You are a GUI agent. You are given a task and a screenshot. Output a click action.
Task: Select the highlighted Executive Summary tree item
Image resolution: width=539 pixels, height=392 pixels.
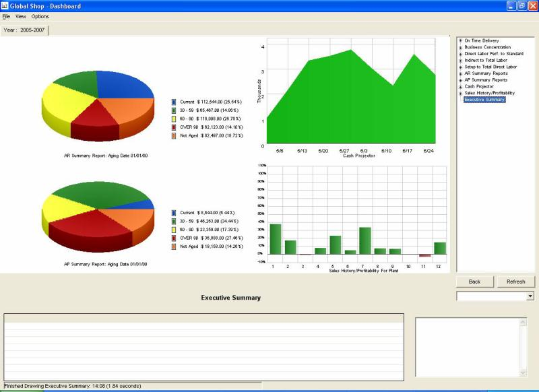[484, 100]
